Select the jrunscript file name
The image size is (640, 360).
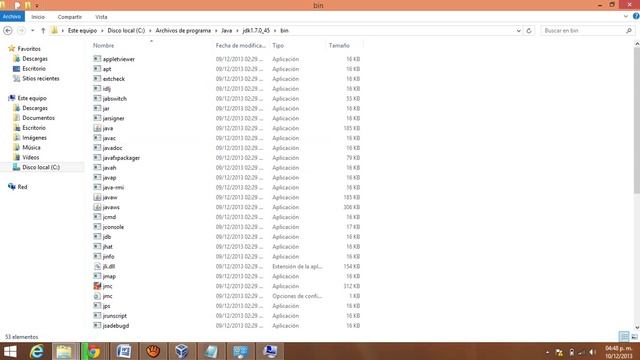coord(115,316)
